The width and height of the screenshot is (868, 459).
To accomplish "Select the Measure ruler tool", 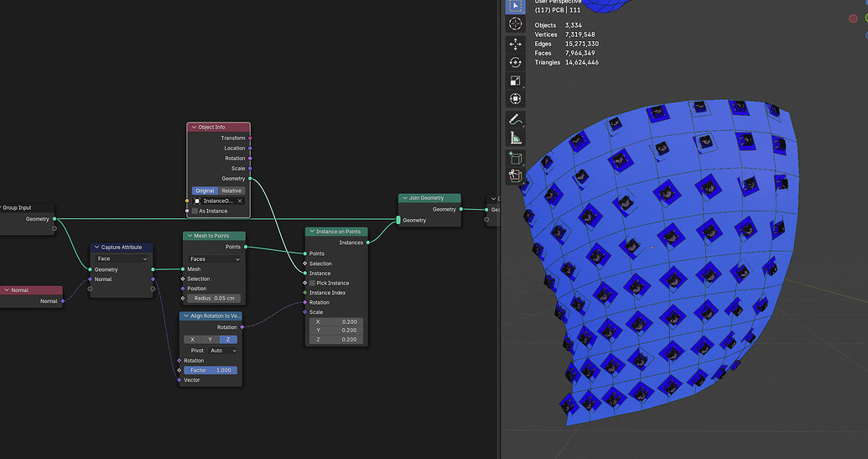I will [516, 138].
